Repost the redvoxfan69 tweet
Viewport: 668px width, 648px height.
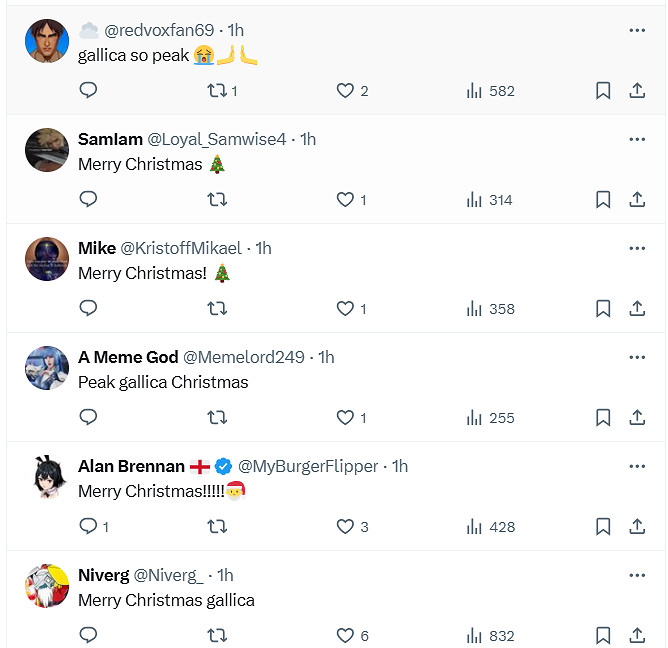pos(216,91)
